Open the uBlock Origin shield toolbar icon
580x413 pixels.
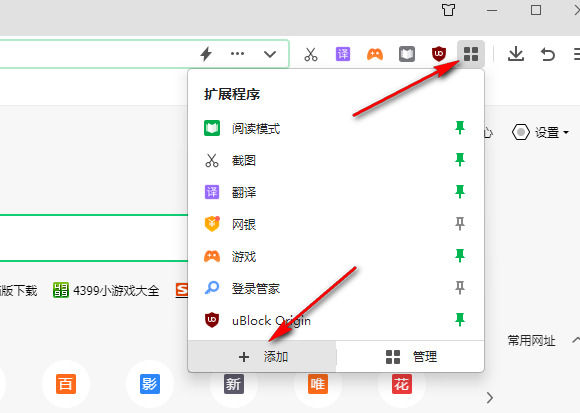pos(439,54)
